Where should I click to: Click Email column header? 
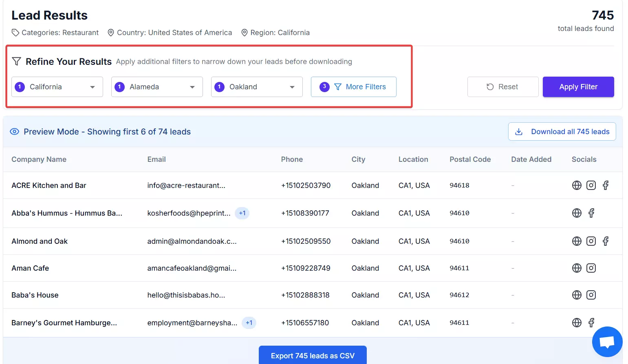156,159
